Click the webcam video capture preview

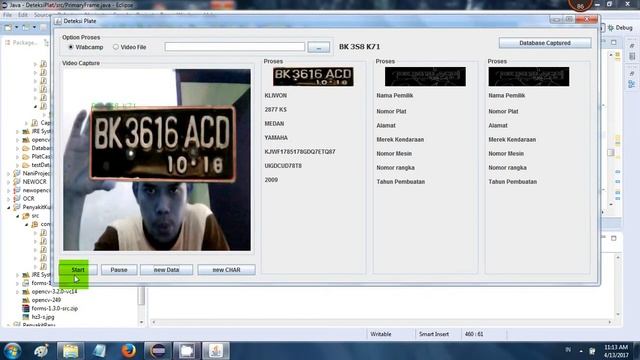[157, 160]
